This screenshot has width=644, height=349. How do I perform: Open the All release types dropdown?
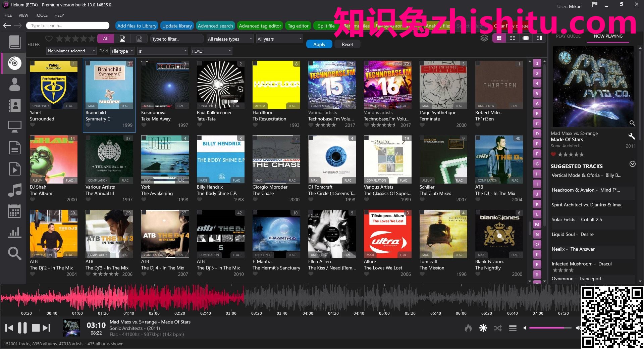click(x=230, y=39)
